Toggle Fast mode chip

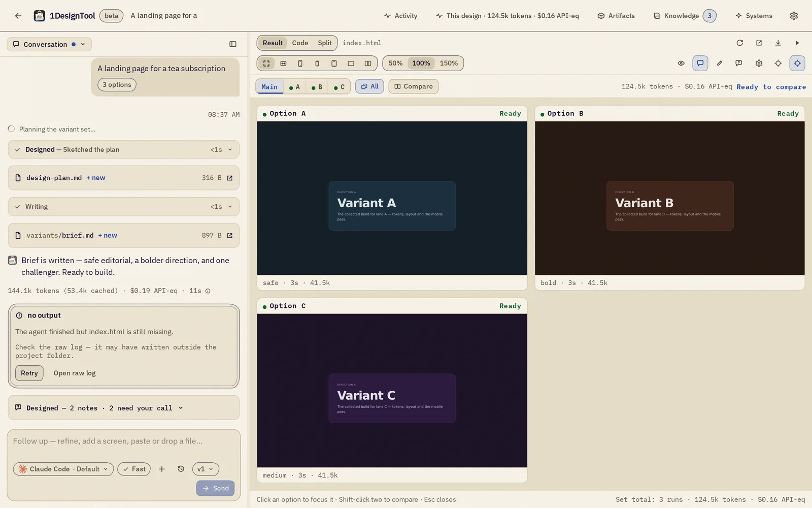coord(134,469)
